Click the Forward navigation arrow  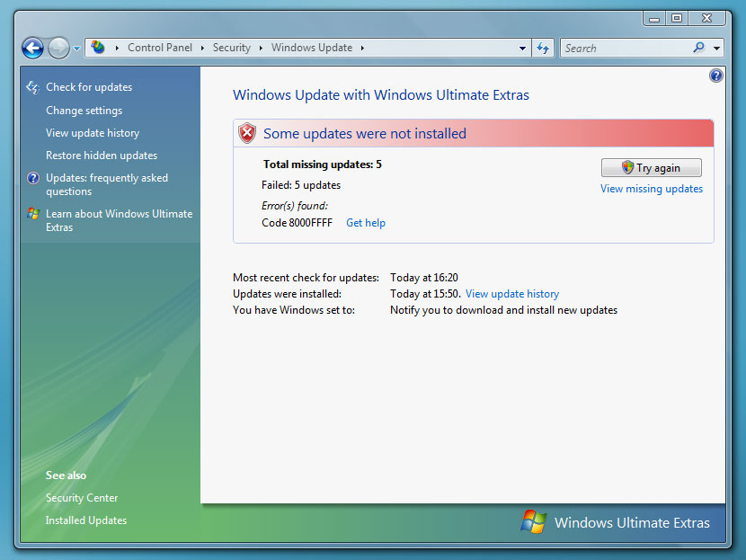(58, 48)
